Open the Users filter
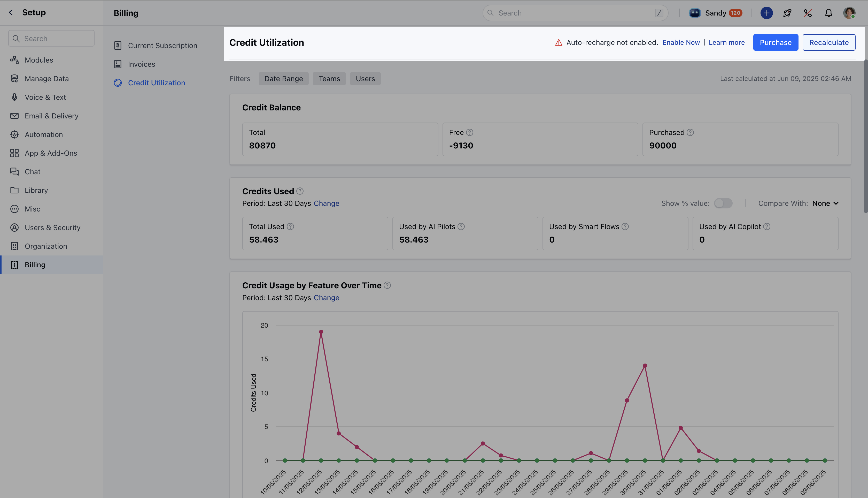The height and width of the screenshot is (498, 868). pyautogui.click(x=365, y=79)
